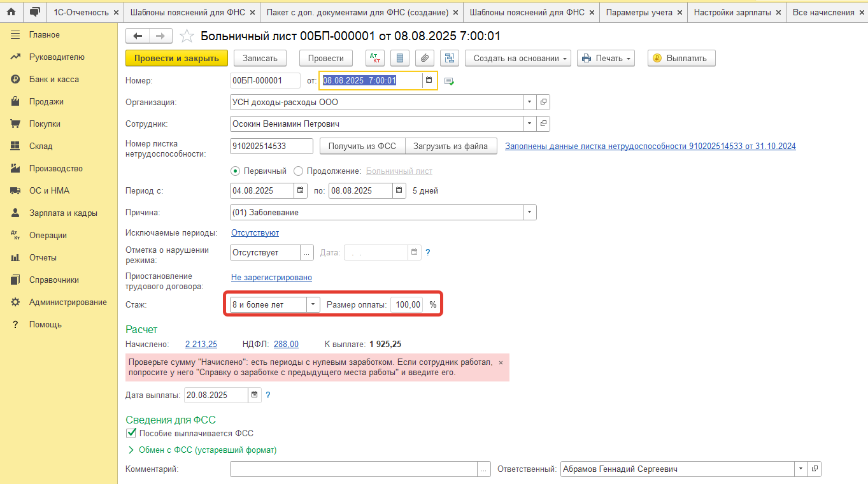Expand Обмен с ФСС section
Screen dimensions: 868x484
click(x=132, y=450)
